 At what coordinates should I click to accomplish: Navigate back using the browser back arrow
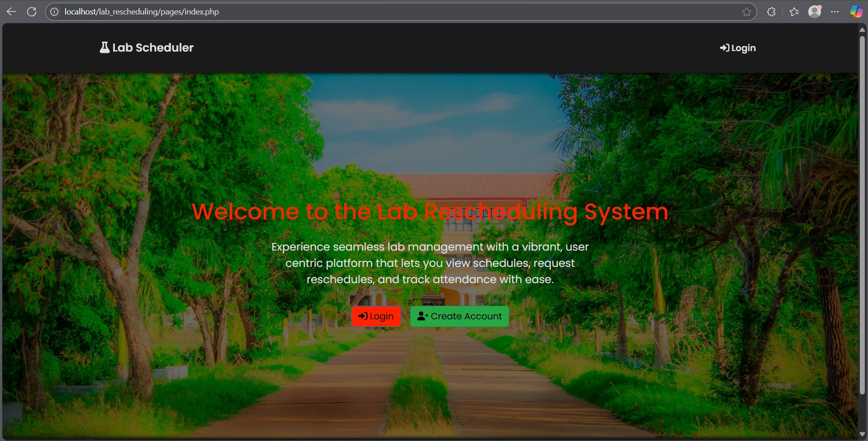coord(11,12)
